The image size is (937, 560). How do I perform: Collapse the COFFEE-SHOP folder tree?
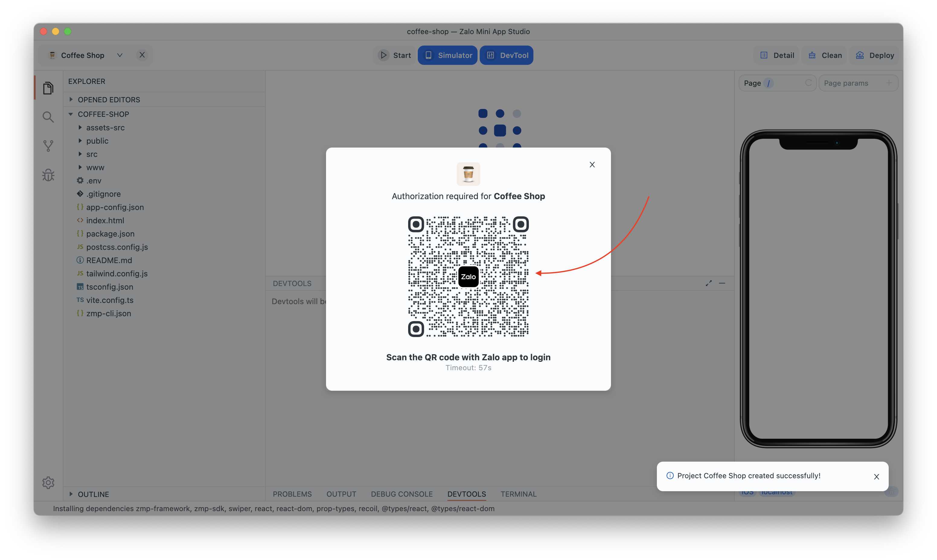tap(71, 114)
